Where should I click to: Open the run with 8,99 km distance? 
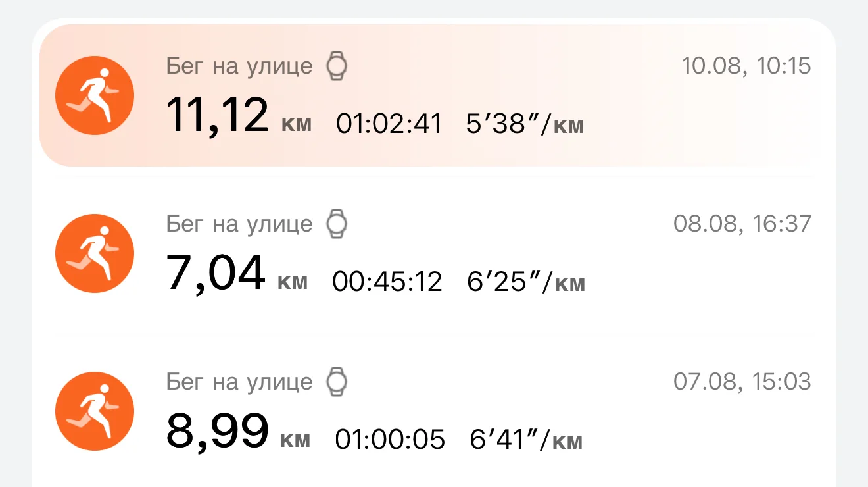[x=217, y=430]
